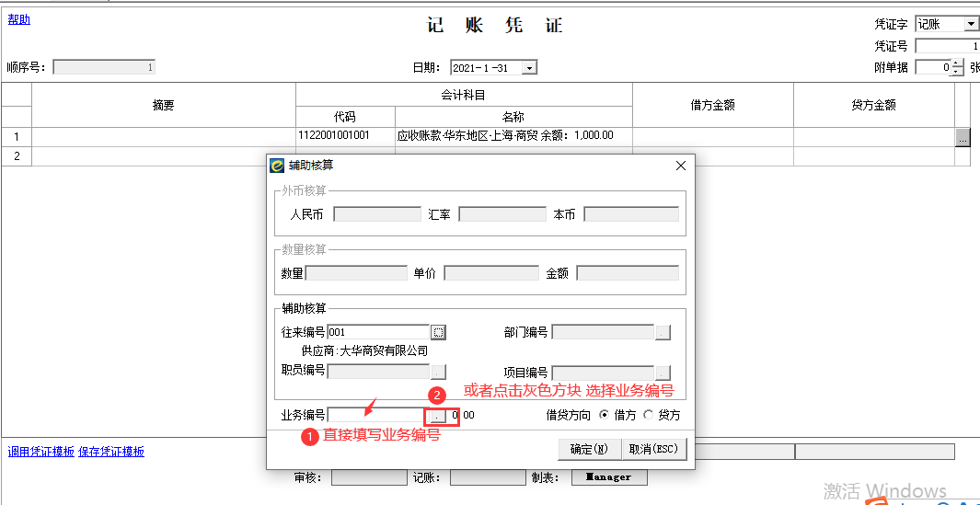The width and height of the screenshot is (980, 505).
Task: Select the 贷方 radio button
Action: (648, 414)
